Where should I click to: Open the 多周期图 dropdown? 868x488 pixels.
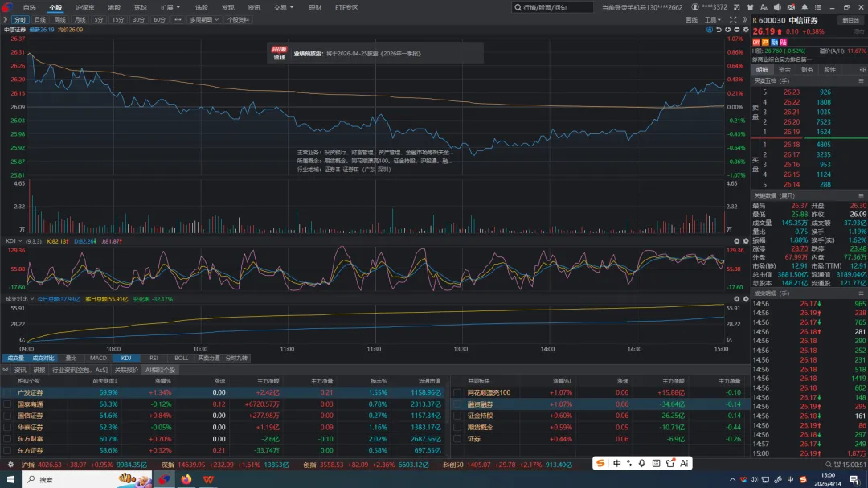coord(204,20)
